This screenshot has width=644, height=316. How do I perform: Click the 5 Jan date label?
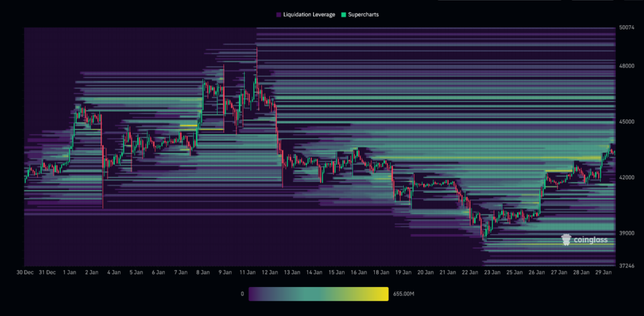(x=136, y=272)
